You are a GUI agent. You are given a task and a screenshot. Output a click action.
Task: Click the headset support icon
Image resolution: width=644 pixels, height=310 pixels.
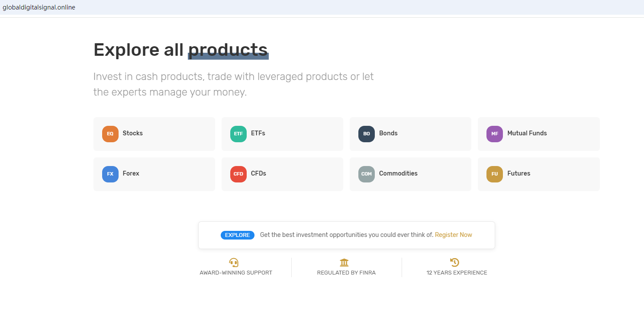point(234,262)
